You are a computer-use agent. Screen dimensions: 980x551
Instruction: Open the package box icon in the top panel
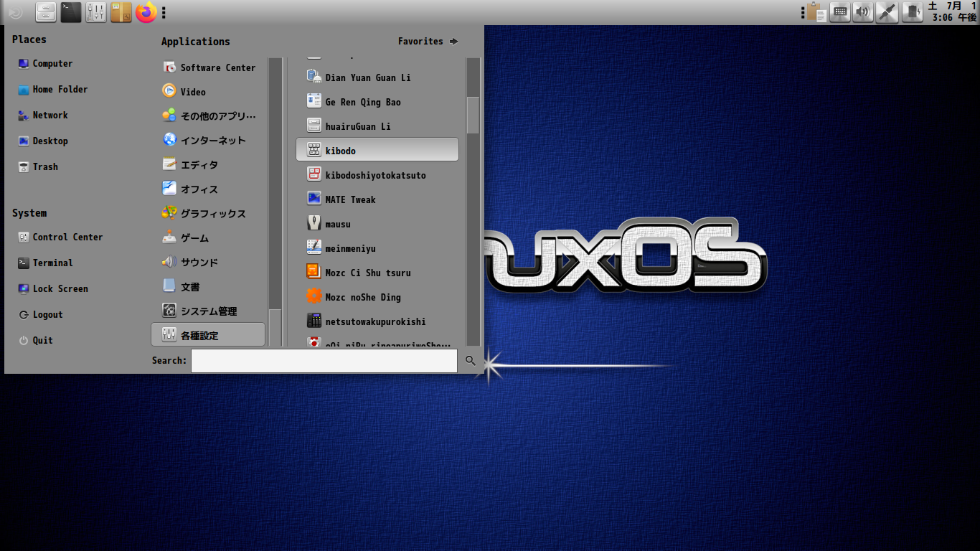tap(121, 12)
